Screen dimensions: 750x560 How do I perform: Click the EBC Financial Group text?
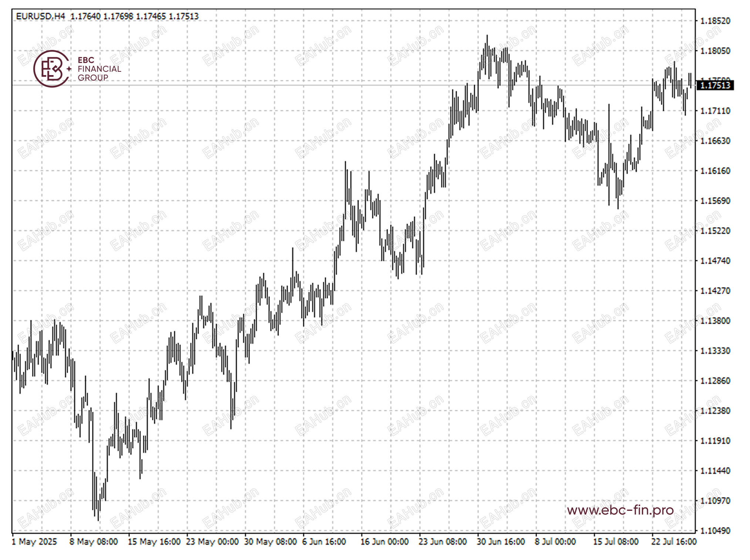click(99, 69)
